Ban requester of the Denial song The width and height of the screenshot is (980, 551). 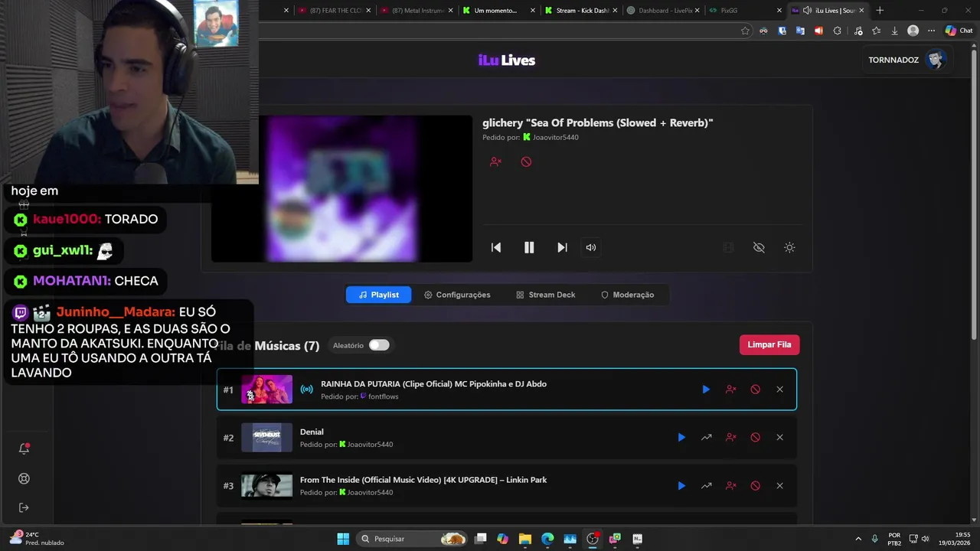pyautogui.click(x=730, y=438)
